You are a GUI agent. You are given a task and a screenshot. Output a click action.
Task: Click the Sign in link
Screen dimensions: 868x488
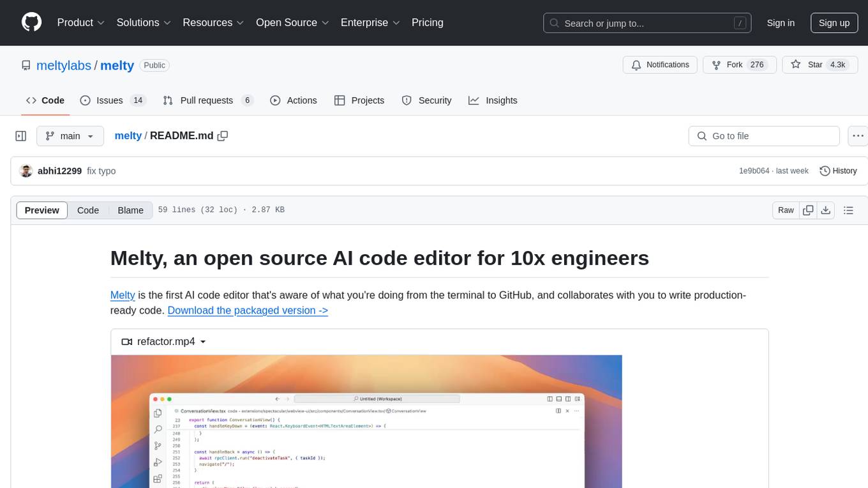click(x=781, y=23)
